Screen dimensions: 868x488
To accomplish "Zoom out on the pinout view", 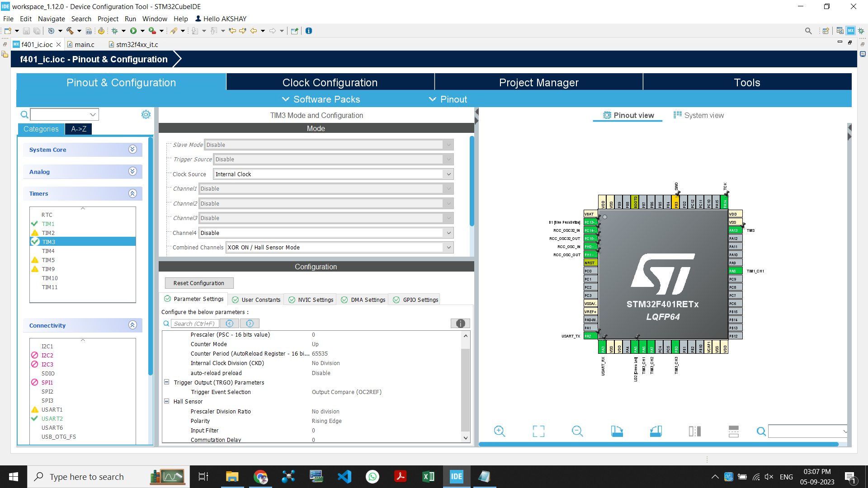I will pos(577,432).
